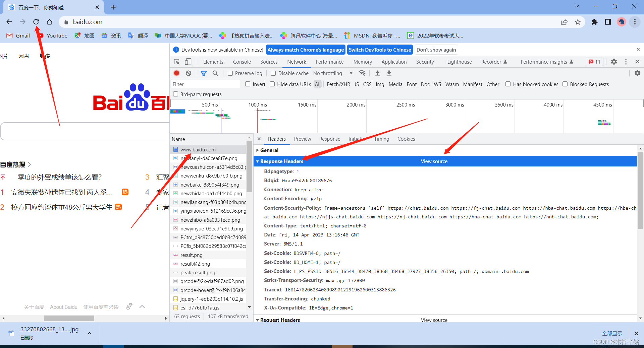Open the Application tab
The height and width of the screenshot is (348, 644).
(x=394, y=62)
